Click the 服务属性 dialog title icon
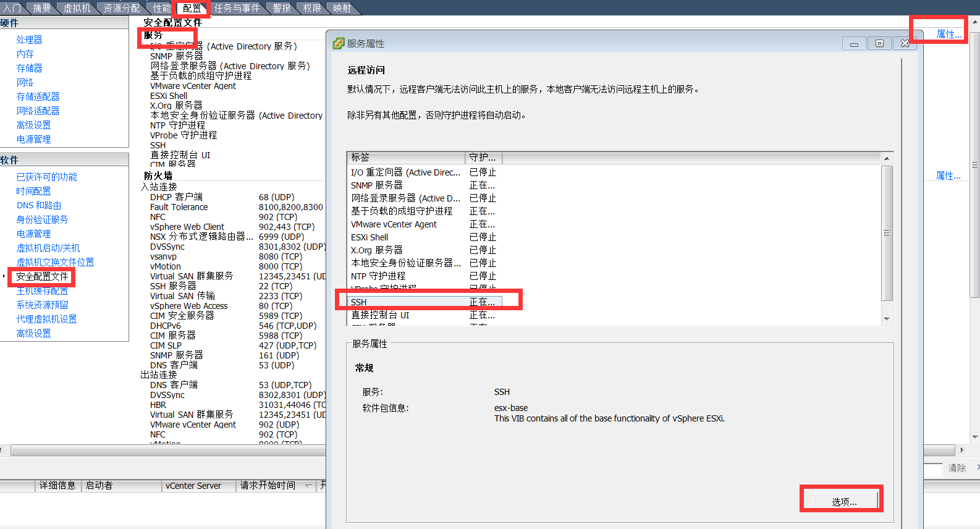Screen dimensions: 980x529 tap(338, 43)
